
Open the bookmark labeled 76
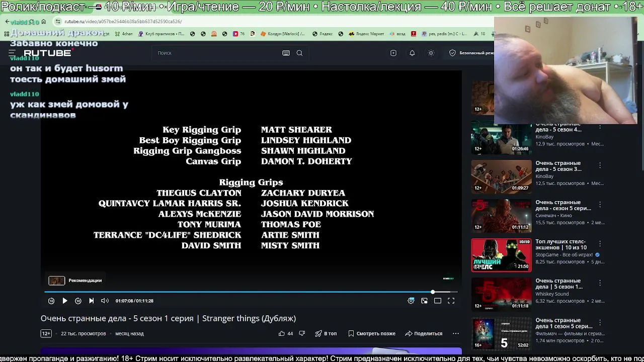(238, 34)
